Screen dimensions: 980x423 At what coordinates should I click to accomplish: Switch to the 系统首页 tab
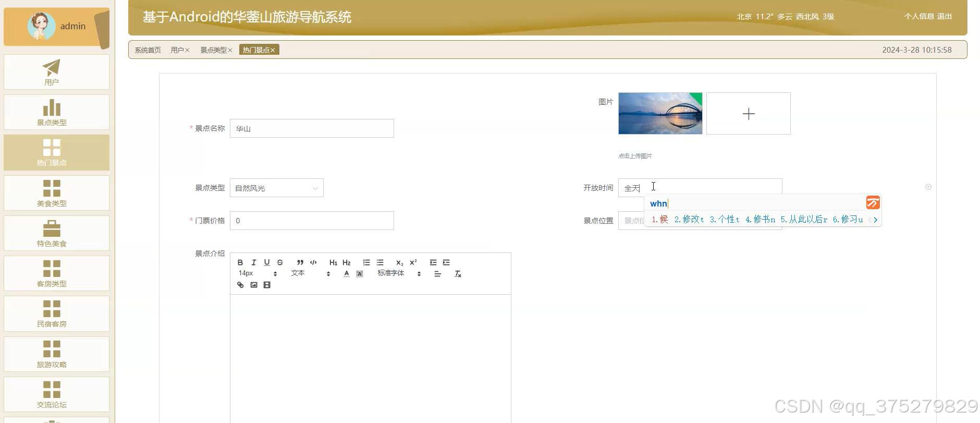point(148,50)
